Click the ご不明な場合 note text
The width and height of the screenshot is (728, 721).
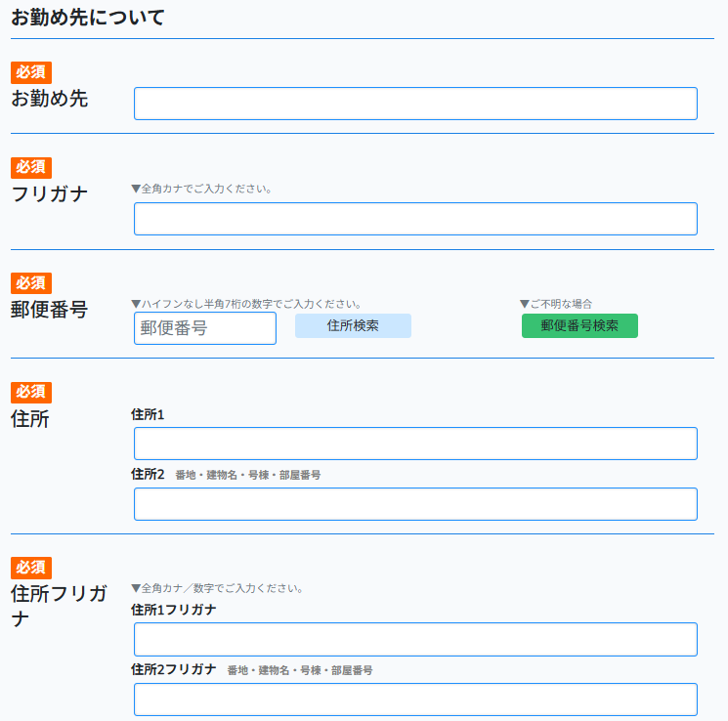click(x=556, y=304)
